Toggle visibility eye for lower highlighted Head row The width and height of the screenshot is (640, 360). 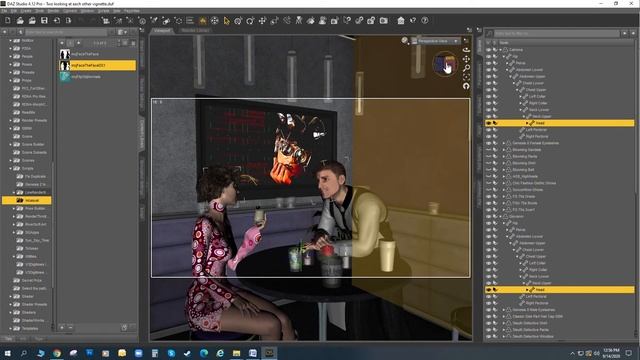coord(489,289)
